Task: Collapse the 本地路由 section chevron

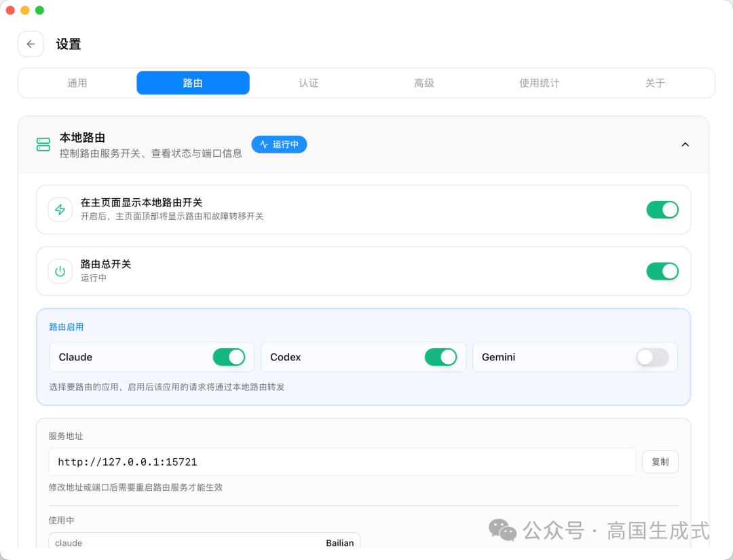Action: tap(685, 145)
